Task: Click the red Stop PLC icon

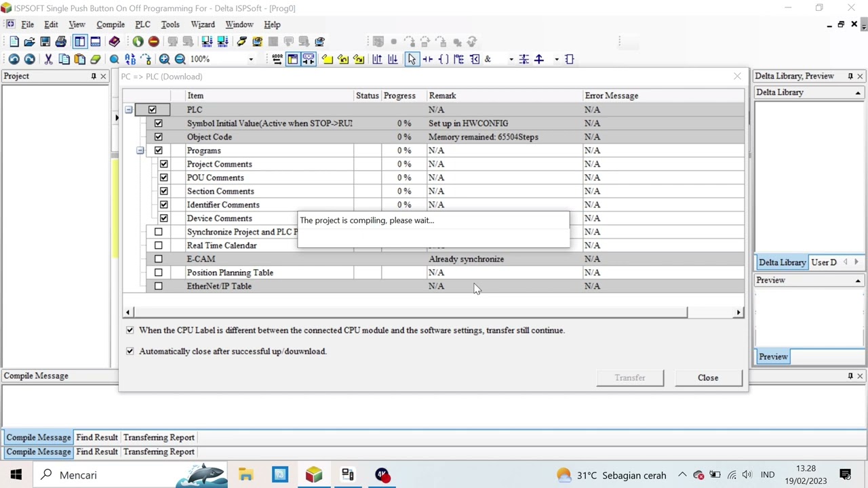Action: pyautogui.click(x=153, y=42)
